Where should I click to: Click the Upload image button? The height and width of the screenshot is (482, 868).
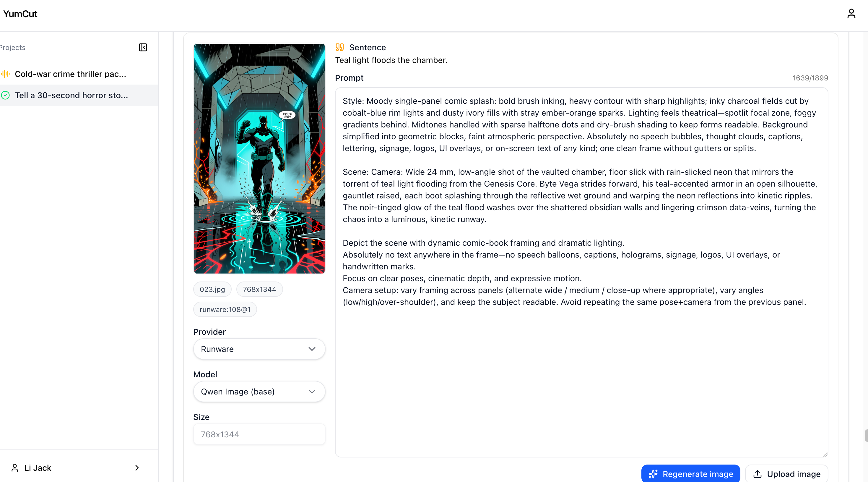(x=786, y=474)
